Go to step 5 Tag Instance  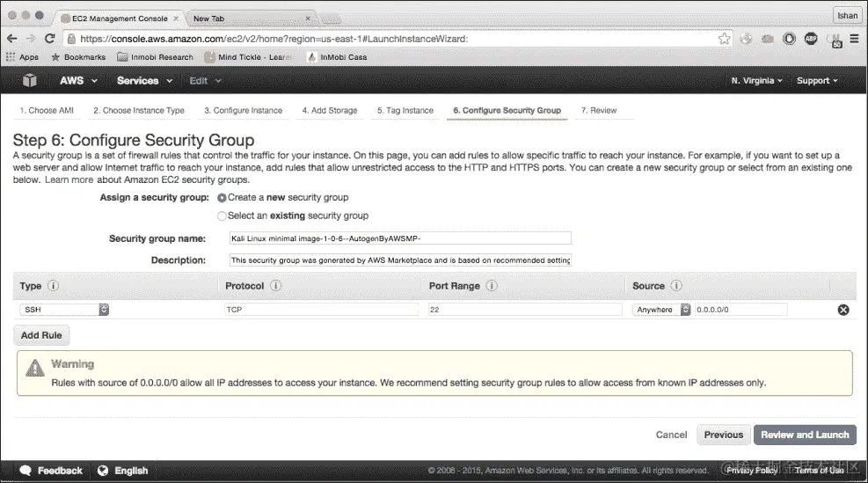(x=405, y=110)
